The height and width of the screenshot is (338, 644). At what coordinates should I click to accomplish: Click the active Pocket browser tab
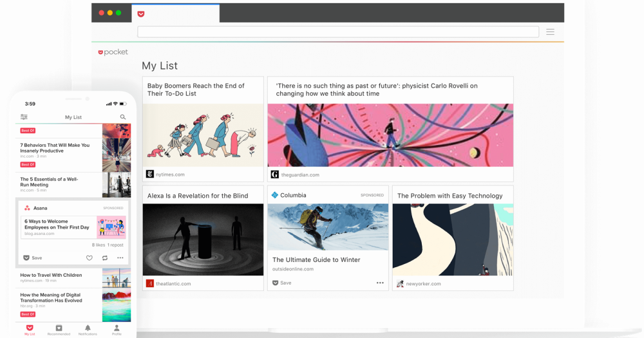(175, 14)
